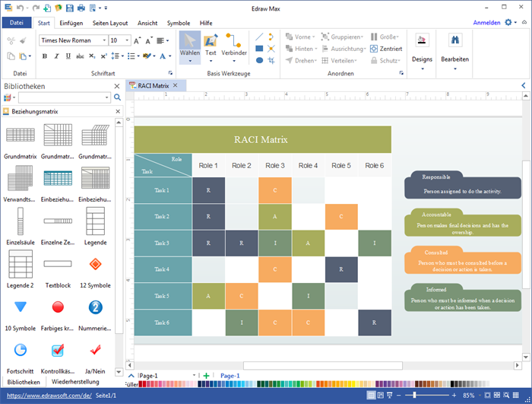This screenshot has width=532, height=404.
Task: Toggle grid view in status bar
Action: click(516, 395)
